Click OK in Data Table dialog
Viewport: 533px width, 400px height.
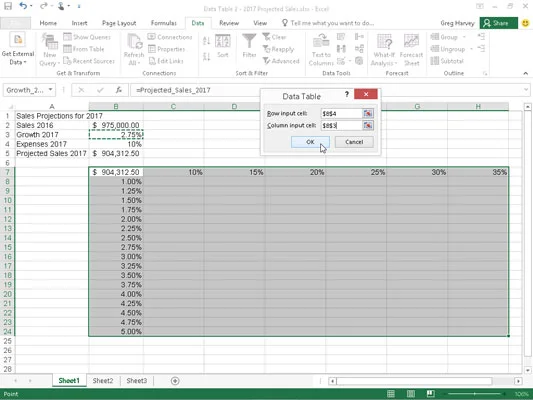pyautogui.click(x=310, y=142)
